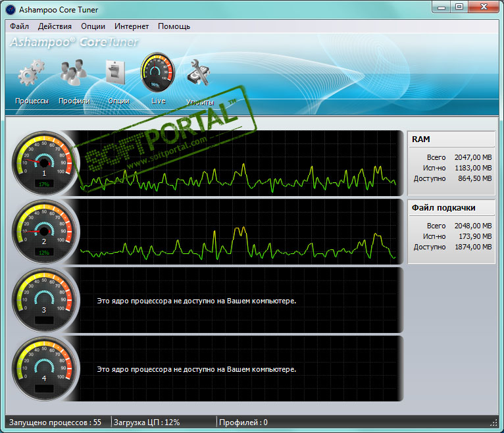Click status Профилей : 0
Image resolution: width=504 pixels, height=433 pixels.
(243, 422)
